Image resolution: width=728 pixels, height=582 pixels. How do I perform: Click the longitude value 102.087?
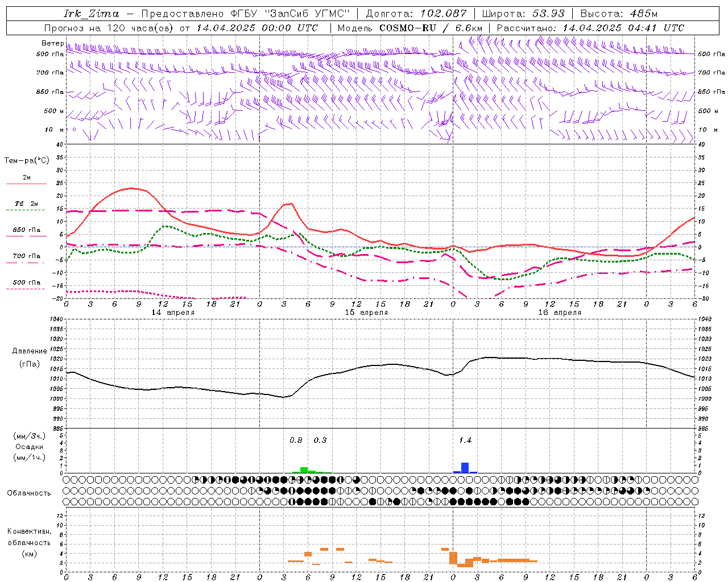444,14
